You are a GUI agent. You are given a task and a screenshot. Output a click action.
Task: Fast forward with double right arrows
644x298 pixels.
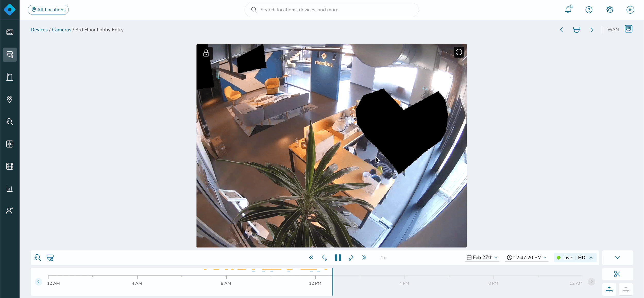(x=364, y=257)
